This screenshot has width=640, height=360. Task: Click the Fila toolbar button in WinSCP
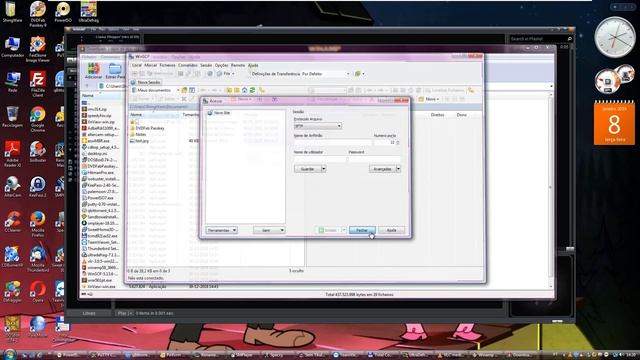(x=226, y=74)
